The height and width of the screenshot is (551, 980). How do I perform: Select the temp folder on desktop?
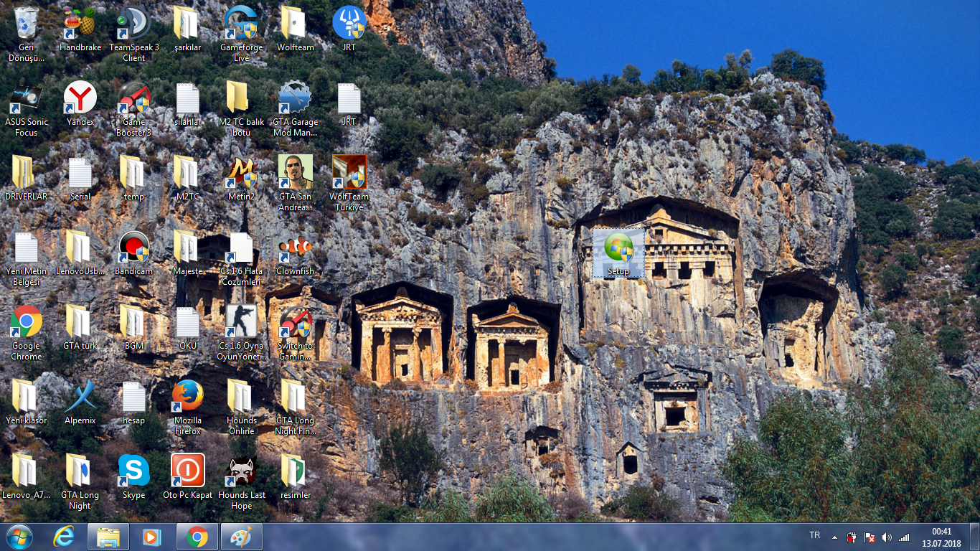[x=134, y=179]
